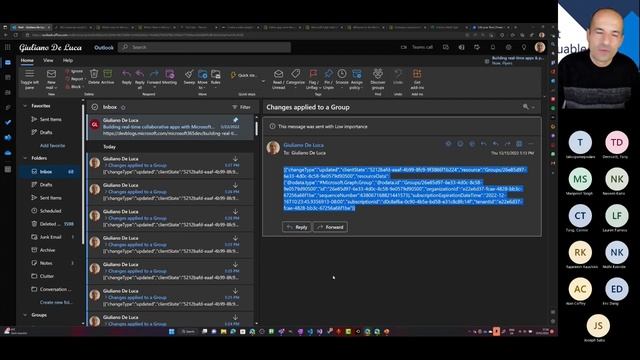640x360 pixels.
Task: Click the Reply arrow icon in ribbon
Action: pos(127,73)
